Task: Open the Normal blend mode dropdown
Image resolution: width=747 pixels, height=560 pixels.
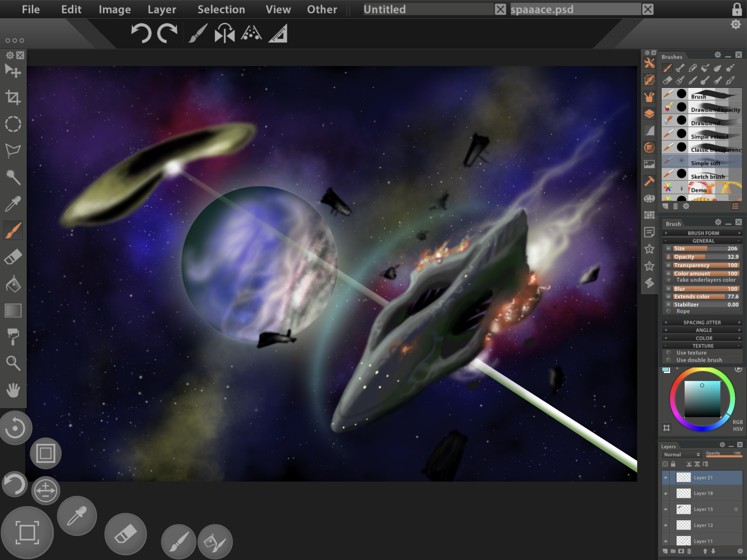Action: [681, 454]
